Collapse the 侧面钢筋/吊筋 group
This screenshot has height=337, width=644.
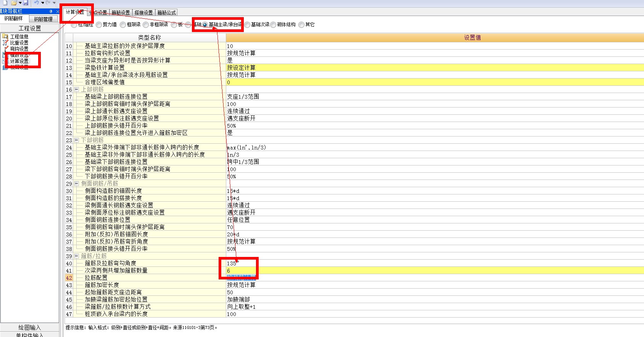(77, 184)
